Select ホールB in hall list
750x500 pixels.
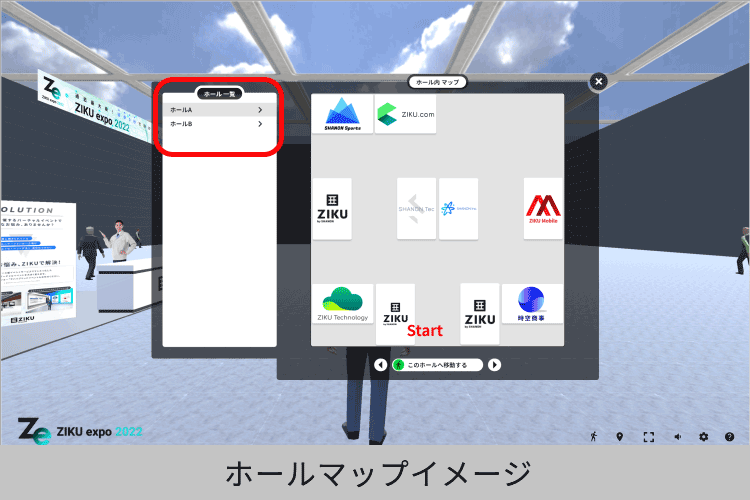tap(219, 124)
